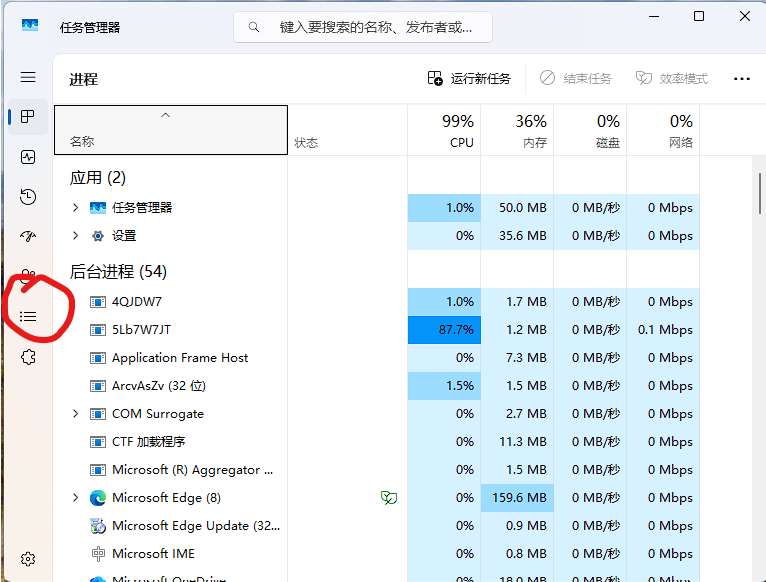The width and height of the screenshot is (766, 582).
Task: Click the 任务管理器 process row icon
Action: [x=98, y=208]
